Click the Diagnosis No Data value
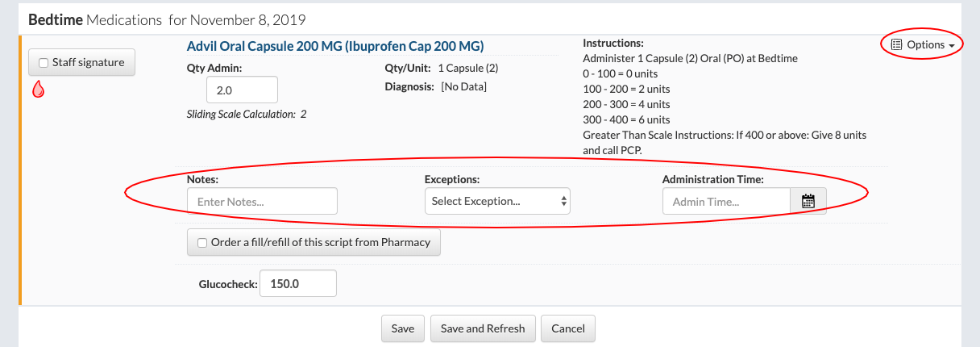The width and height of the screenshot is (980, 347). pyautogui.click(x=463, y=86)
